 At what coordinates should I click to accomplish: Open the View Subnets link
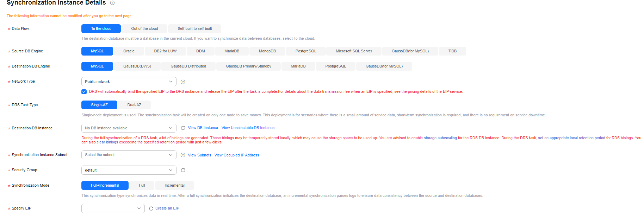[199, 155]
